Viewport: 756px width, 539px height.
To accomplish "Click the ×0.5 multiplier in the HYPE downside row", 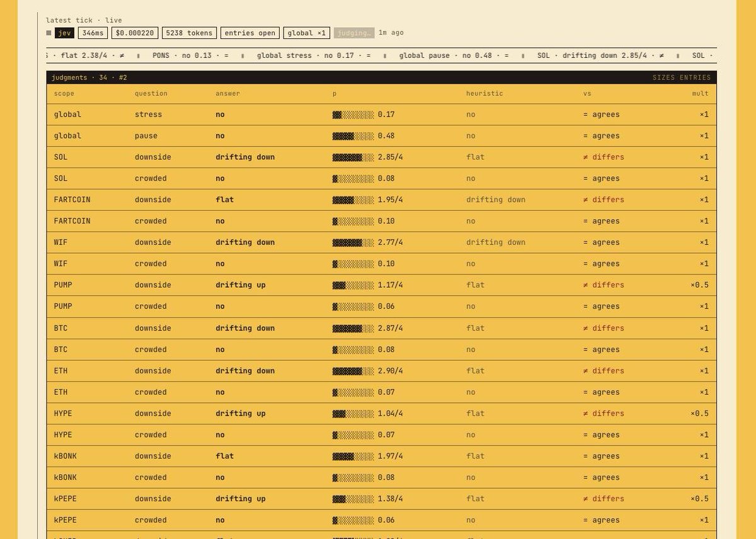I will pyautogui.click(x=699, y=414).
